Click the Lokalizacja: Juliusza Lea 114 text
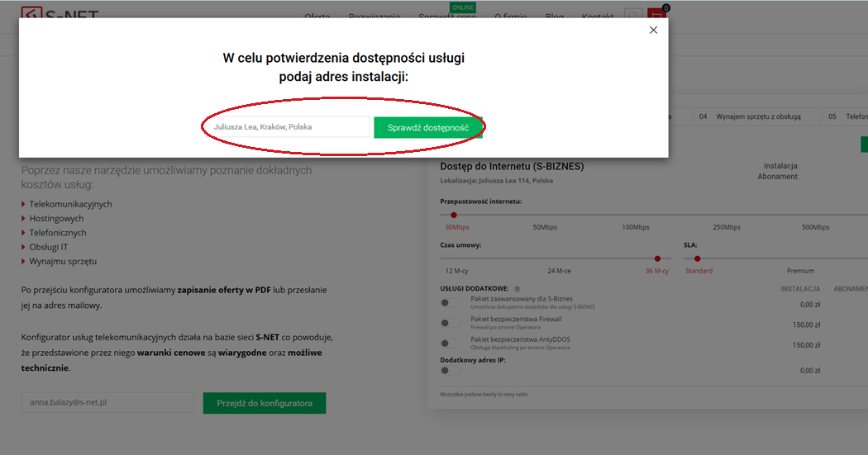This screenshot has width=868, height=455. (497, 181)
